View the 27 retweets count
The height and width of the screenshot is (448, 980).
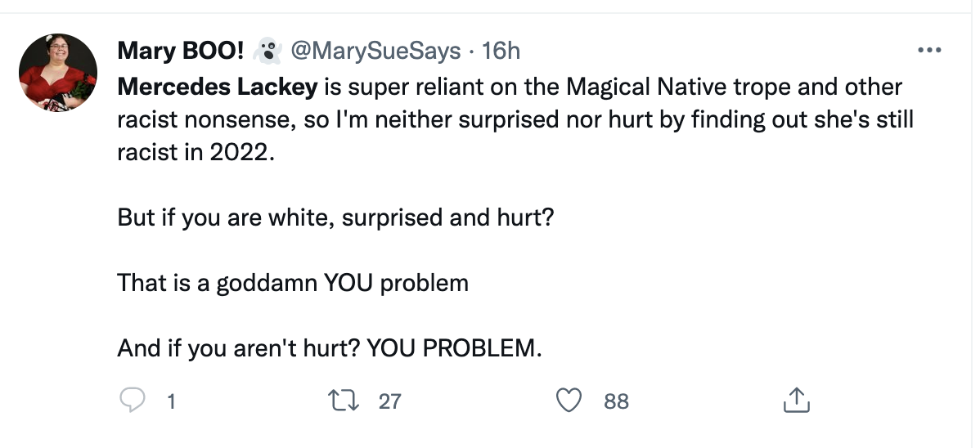coord(390,401)
